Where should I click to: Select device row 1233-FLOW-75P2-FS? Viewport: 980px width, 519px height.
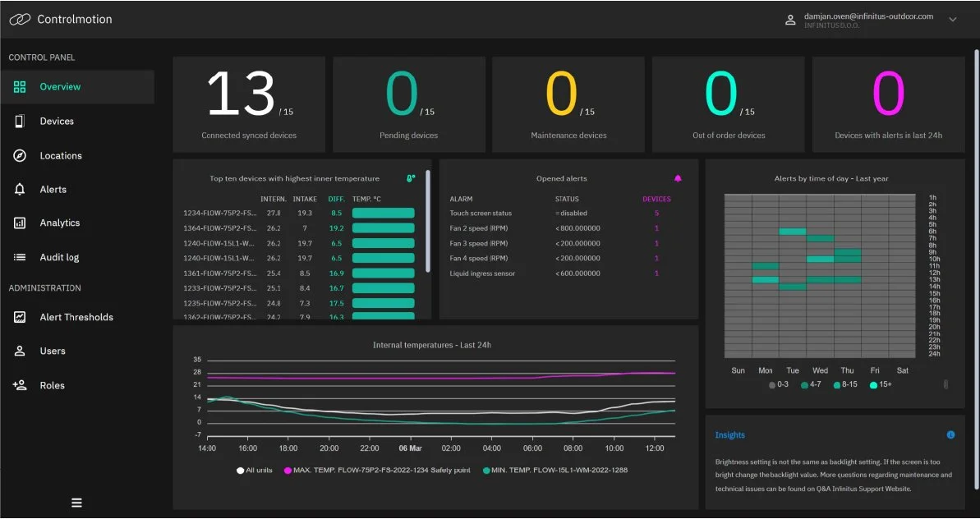[299, 288]
